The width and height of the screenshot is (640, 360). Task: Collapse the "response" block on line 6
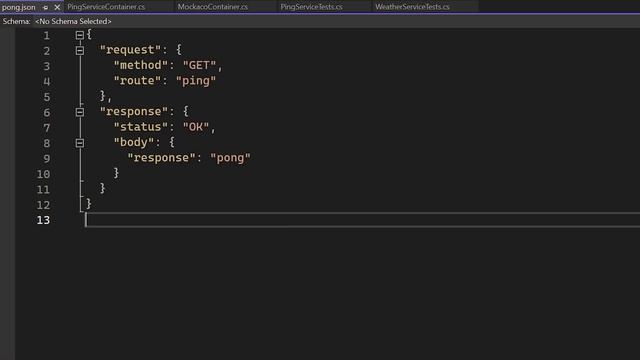click(80, 112)
